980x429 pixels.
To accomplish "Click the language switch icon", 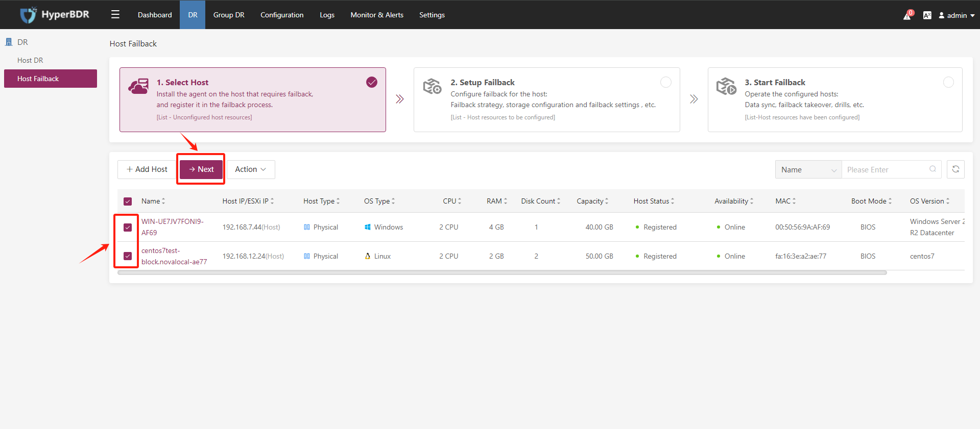I will tap(927, 15).
